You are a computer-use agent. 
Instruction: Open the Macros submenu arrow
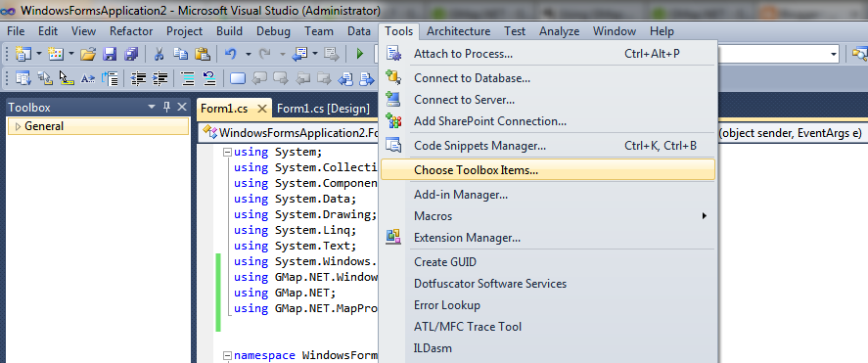[x=705, y=216]
